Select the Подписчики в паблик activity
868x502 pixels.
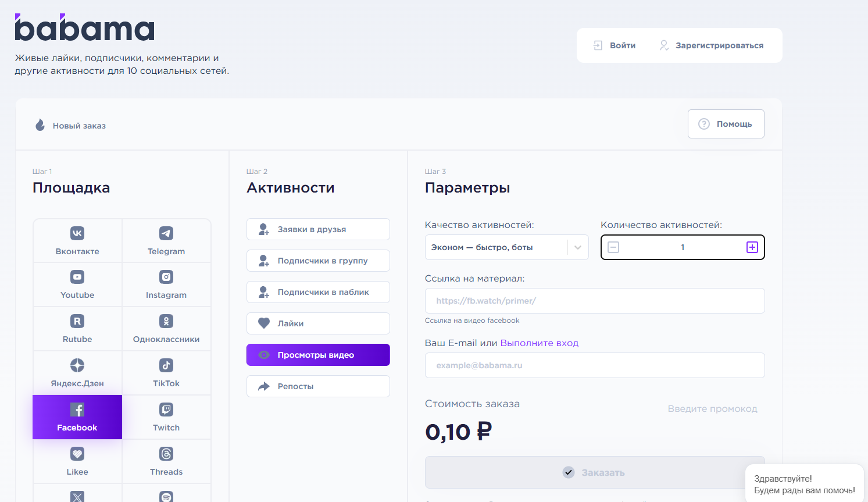[318, 292]
